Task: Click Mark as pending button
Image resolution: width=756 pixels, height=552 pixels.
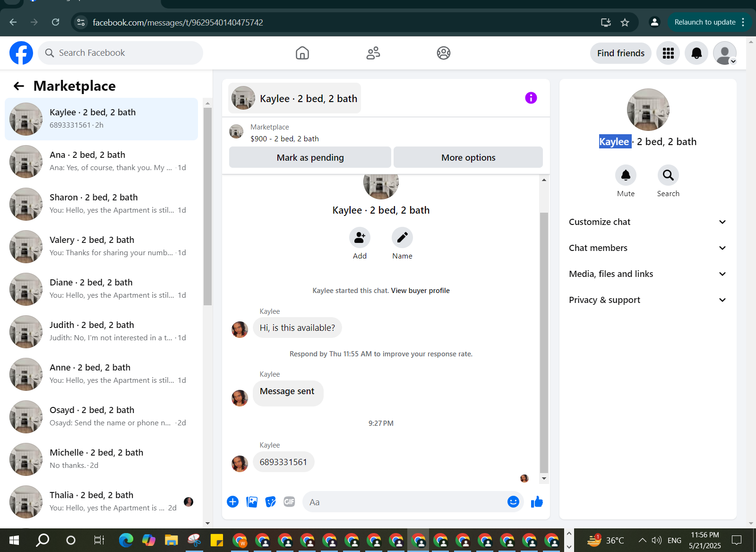Action: 310,157
